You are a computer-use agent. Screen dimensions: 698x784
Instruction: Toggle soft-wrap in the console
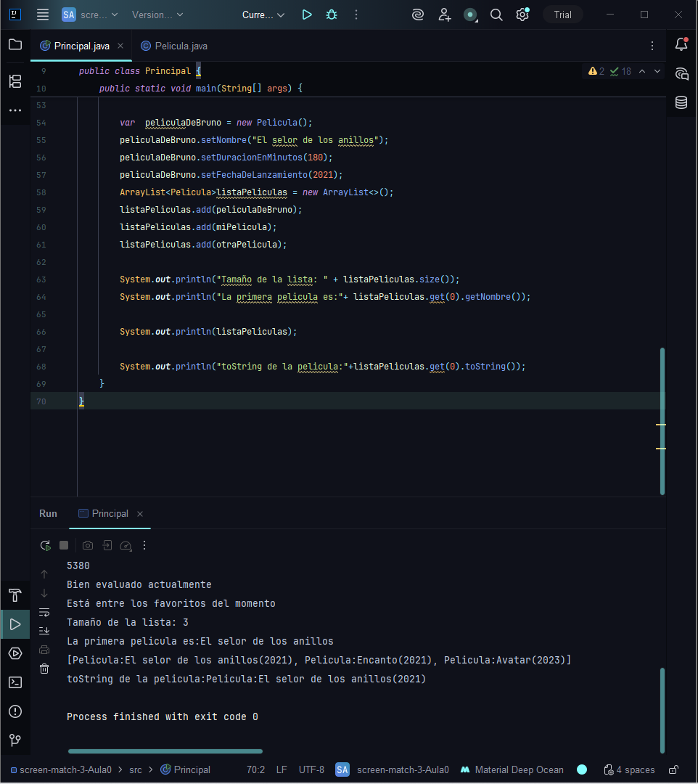tap(44, 612)
